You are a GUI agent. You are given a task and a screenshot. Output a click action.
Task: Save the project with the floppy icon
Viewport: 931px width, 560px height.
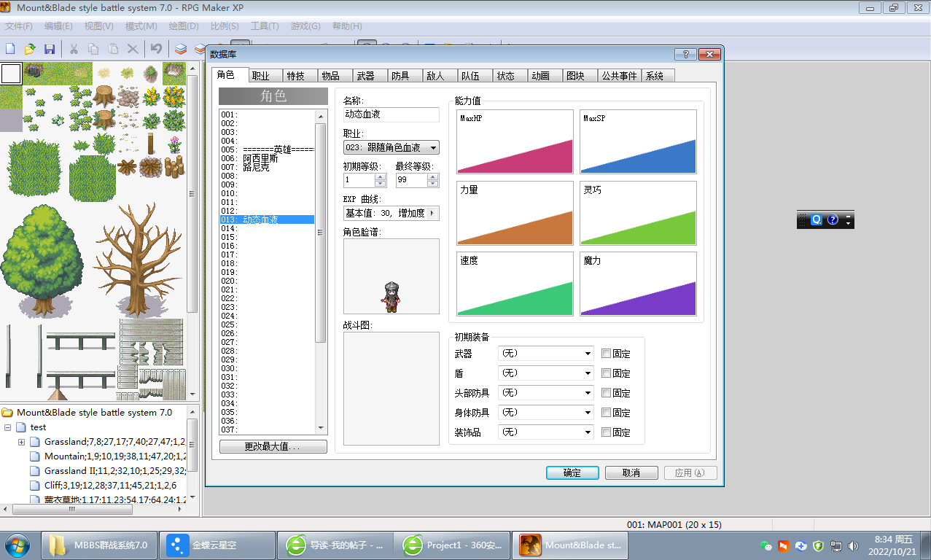50,49
